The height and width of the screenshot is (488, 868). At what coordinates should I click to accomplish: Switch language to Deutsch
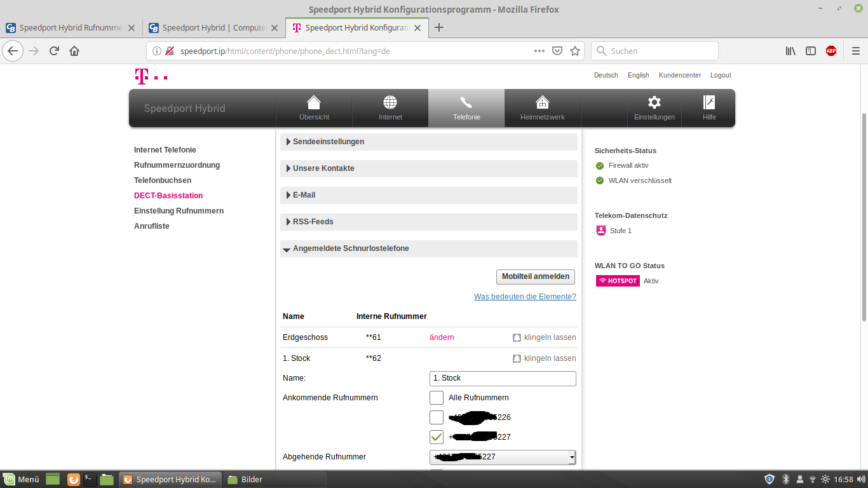point(606,75)
